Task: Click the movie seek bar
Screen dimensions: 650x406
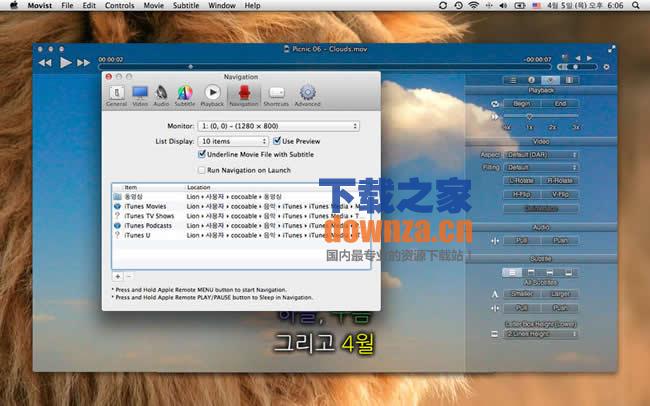Action: [x=325, y=66]
